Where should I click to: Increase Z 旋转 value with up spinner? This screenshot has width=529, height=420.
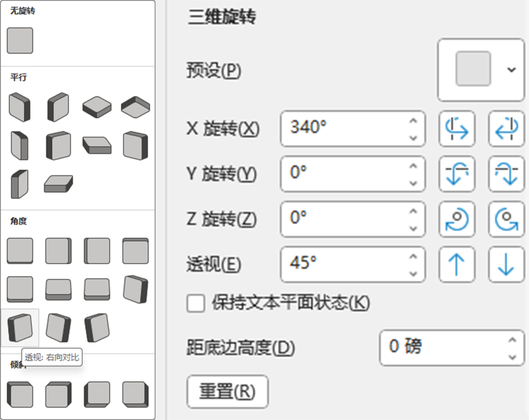coord(413,211)
